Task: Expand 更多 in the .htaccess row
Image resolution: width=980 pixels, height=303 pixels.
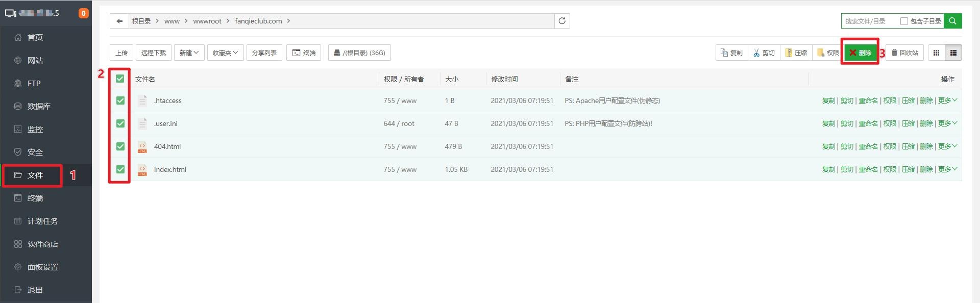Action: (x=947, y=100)
